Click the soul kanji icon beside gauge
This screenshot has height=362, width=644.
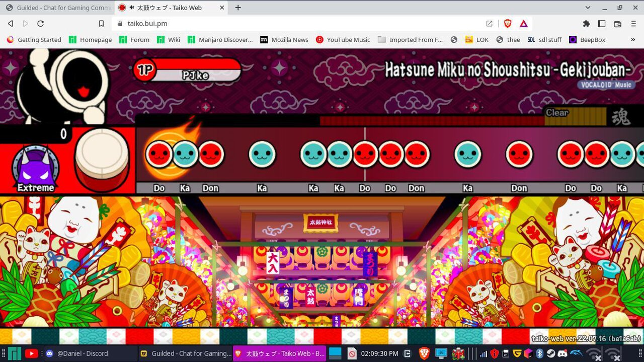621,117
